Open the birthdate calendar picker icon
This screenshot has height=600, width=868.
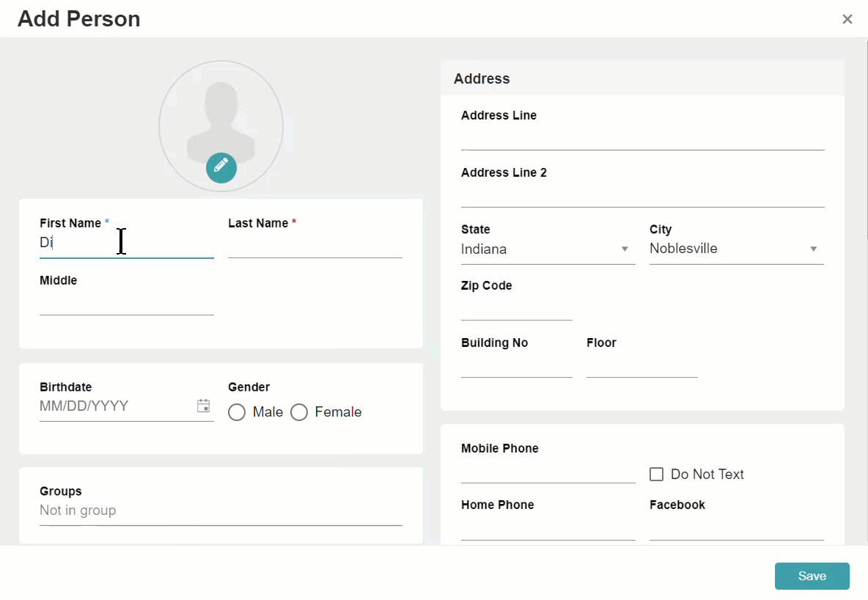203,406
